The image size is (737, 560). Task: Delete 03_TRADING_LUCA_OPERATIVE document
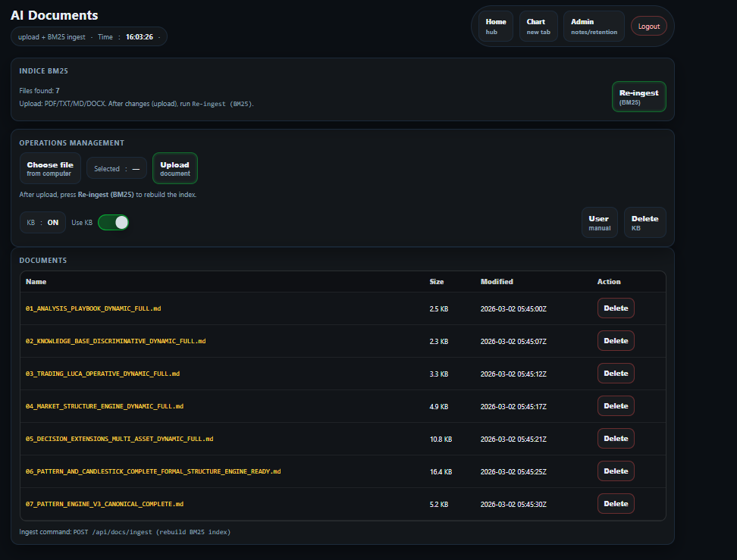click(x=616, y=374)
